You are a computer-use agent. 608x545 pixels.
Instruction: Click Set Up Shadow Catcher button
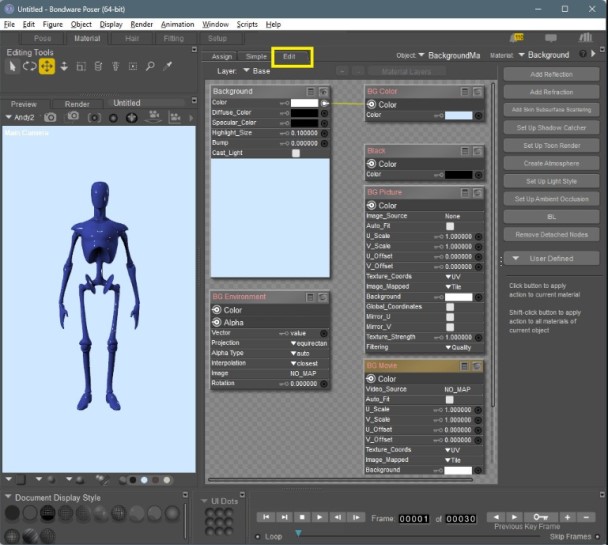[x=550, y=128]
